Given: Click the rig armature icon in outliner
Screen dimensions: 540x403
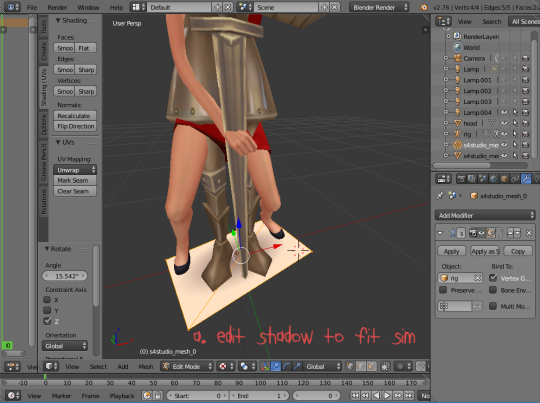Looking at the screenshot, I should coord(457,134).
